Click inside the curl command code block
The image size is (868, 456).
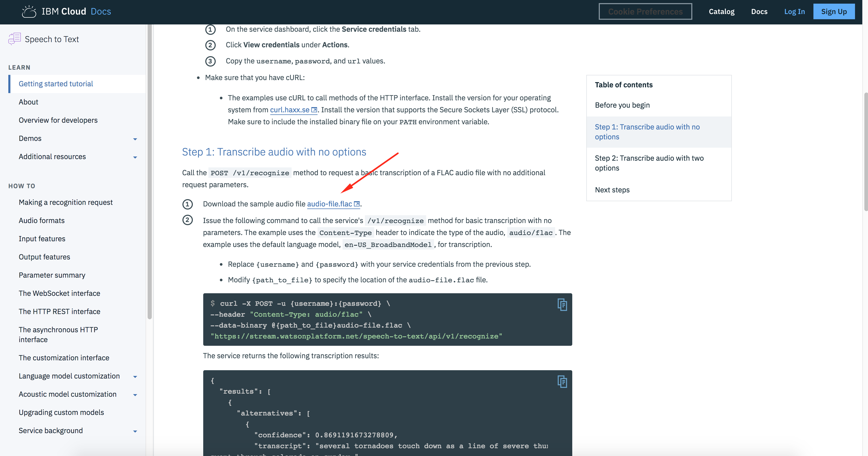pos(387,320)
